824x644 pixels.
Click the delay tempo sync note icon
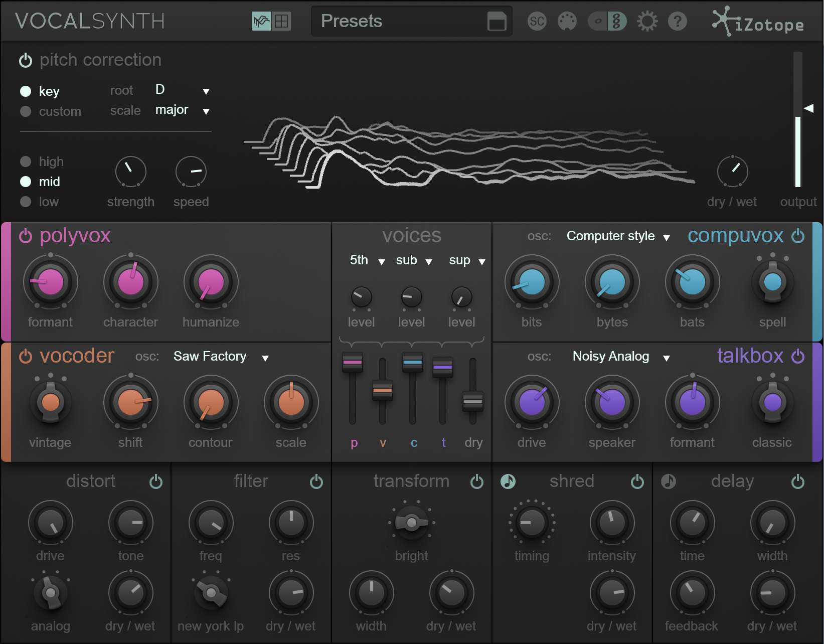[x=669, y=481]
